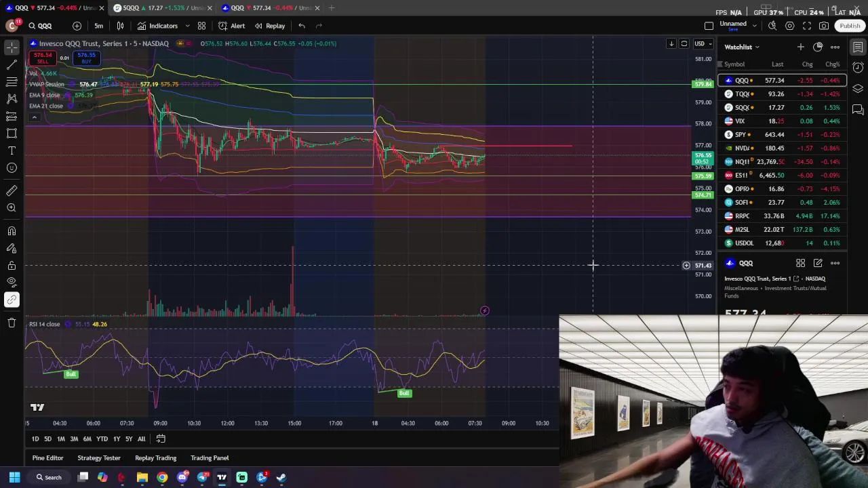Open Steam from the taskbar

click(281, 477)
